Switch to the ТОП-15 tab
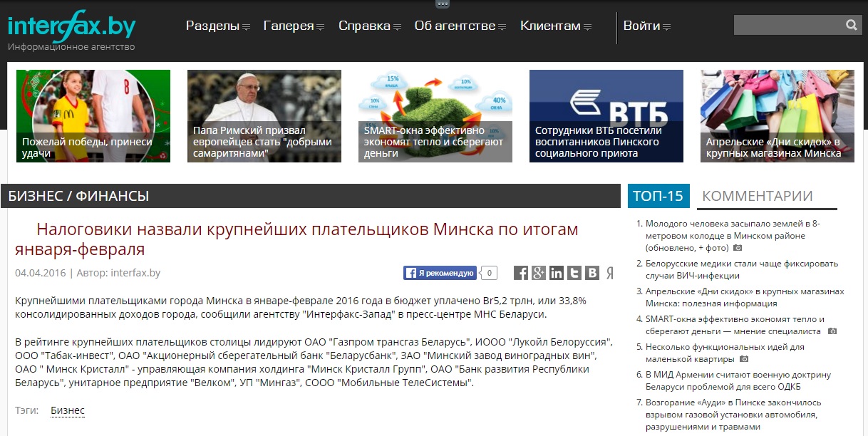868x436 pixels. point(658,196)
